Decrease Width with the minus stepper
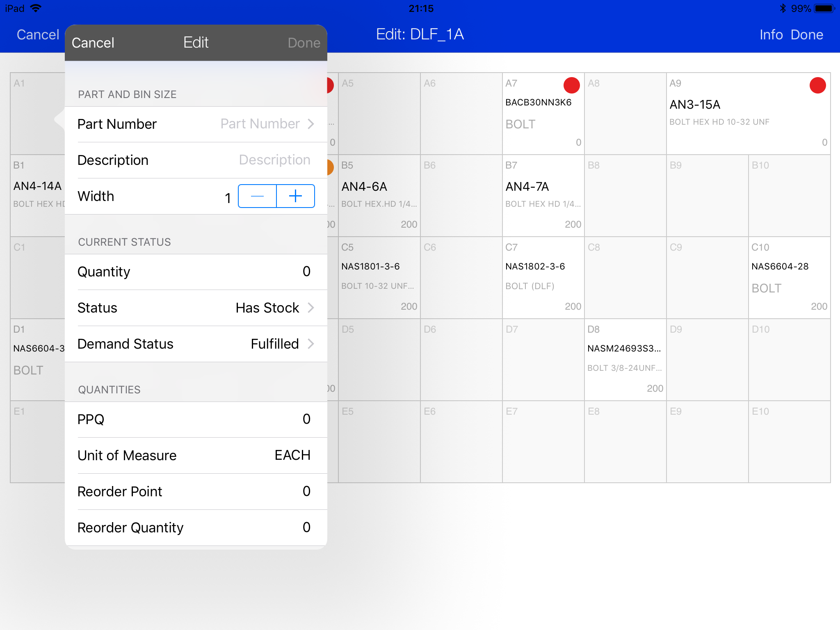The width and height of the screenshot is (840, 630). coord(257,196)
